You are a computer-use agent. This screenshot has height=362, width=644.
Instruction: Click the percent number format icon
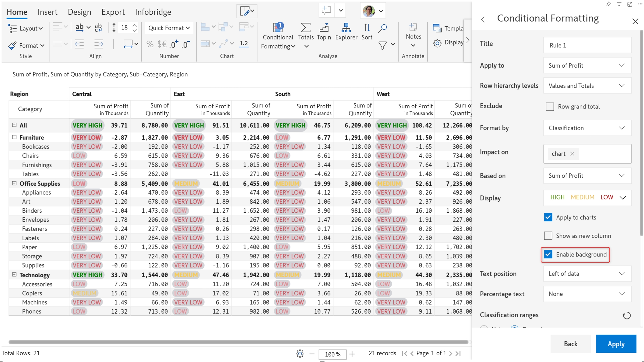[150, 44]
